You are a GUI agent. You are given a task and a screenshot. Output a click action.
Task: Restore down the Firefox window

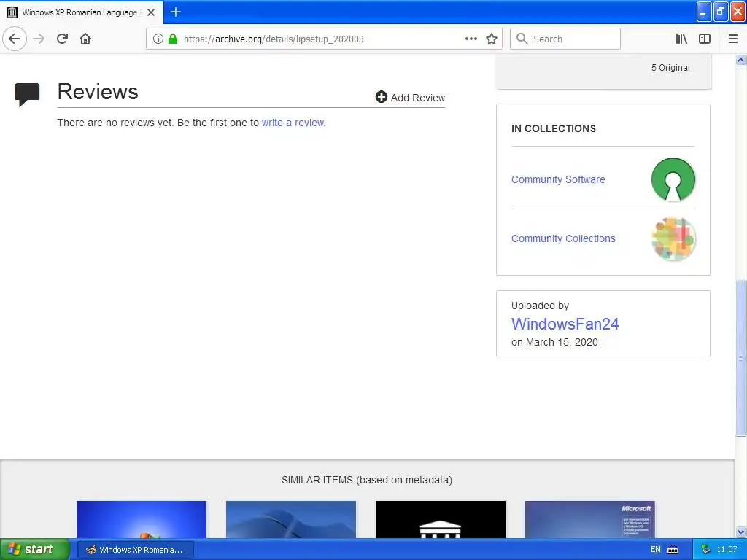(721, 12)
